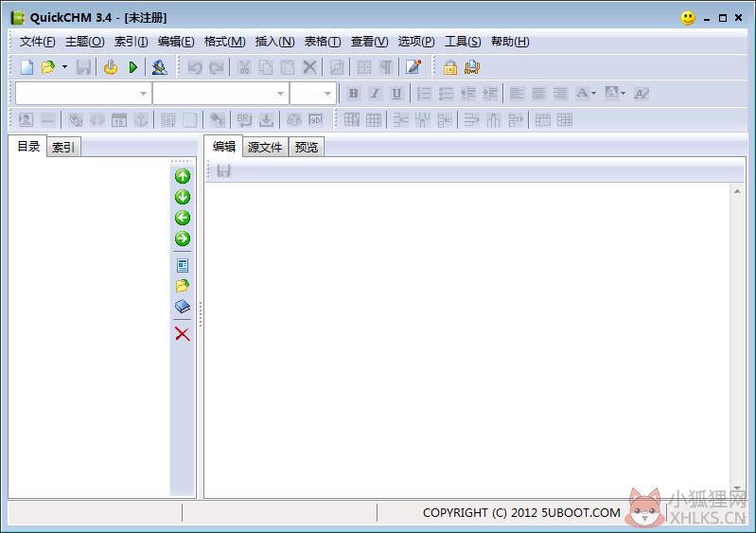
Task: Click the padlock registration icon
Action: tap(450, 67)
